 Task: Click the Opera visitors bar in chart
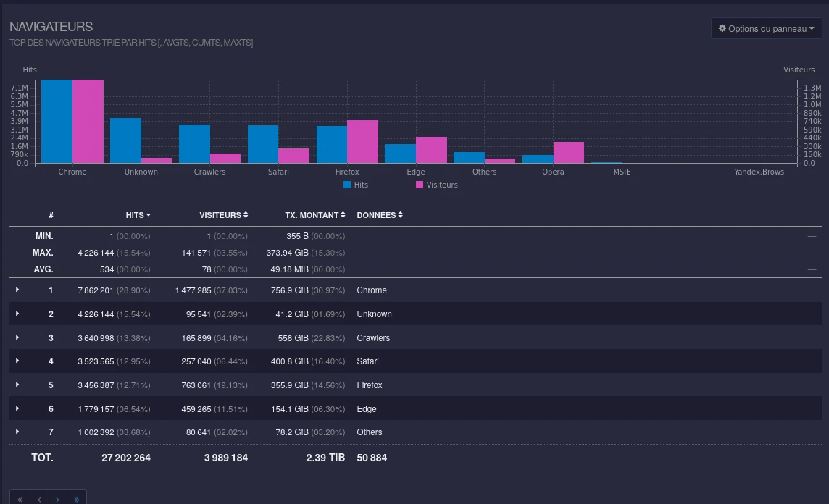569,153
